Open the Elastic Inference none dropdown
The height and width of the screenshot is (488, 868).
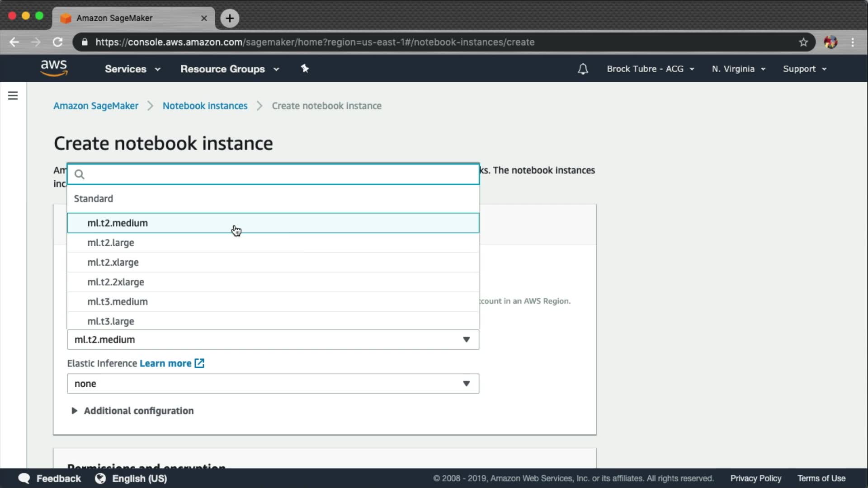click(x=273, y=384)
